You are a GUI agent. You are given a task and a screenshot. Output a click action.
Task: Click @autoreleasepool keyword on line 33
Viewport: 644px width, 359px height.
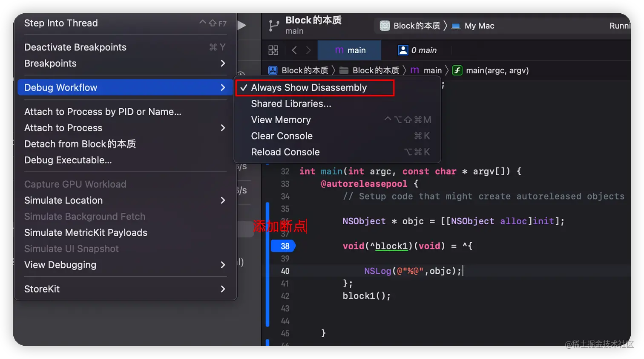pos(364,184)
